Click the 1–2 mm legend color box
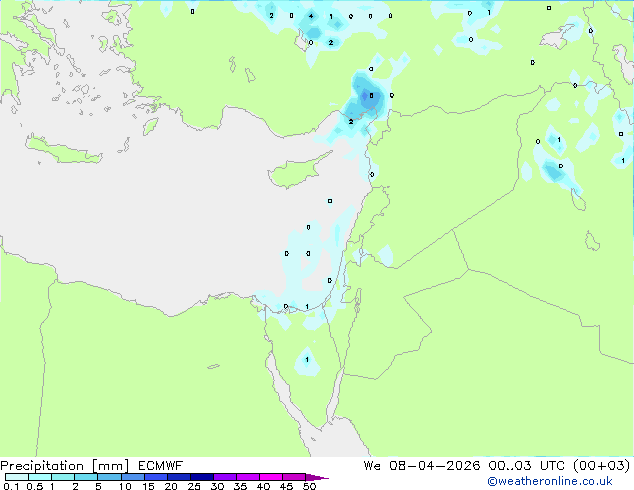The height and width of the screenshot is (490, 634). point(63,477)
